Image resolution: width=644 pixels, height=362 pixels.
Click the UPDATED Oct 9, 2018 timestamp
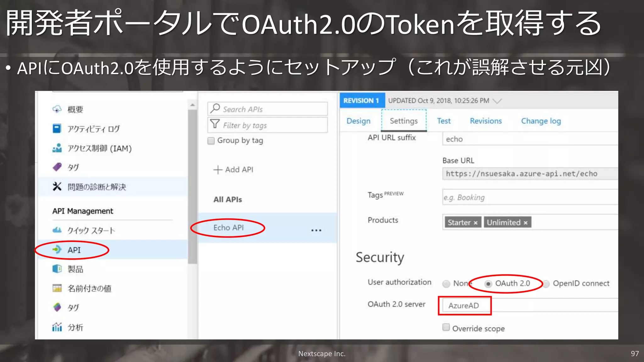point(439,101)
